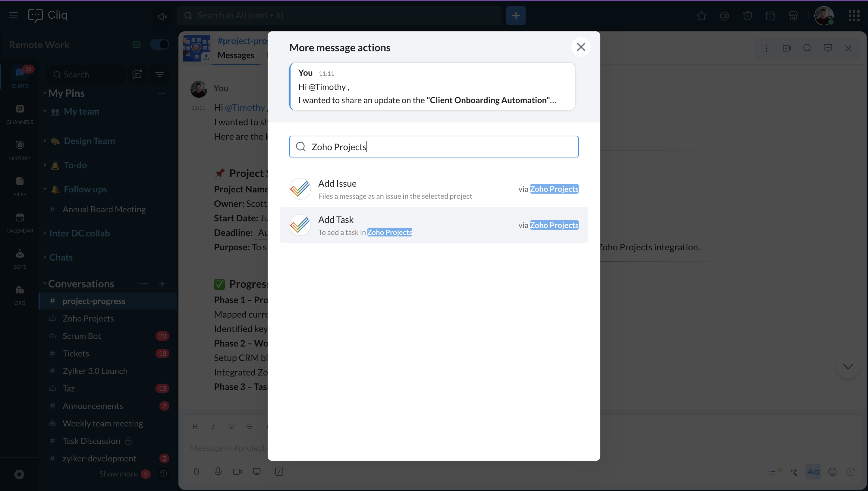Collapse the My Pins section
Screen dimensions: 868x491
45,93
